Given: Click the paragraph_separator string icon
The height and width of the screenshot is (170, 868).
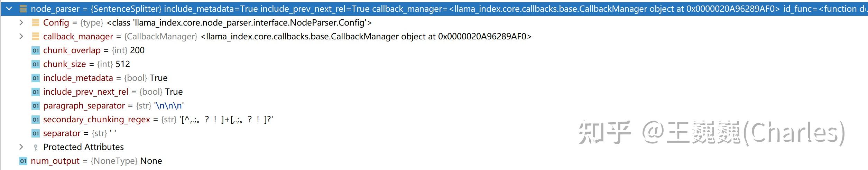Looking at the screenshot, I should 36,106.
